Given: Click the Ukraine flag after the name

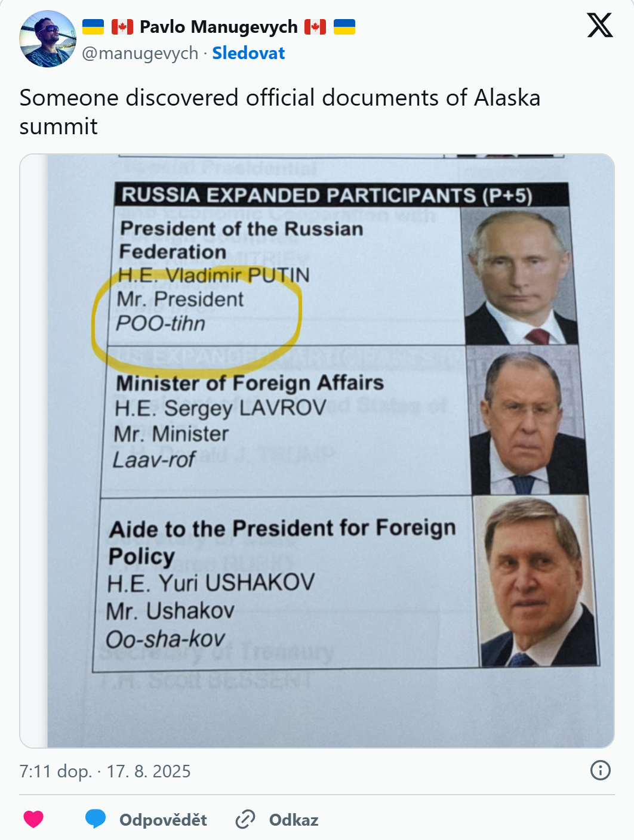Looking at the screenshot, I should coord(344,27).
